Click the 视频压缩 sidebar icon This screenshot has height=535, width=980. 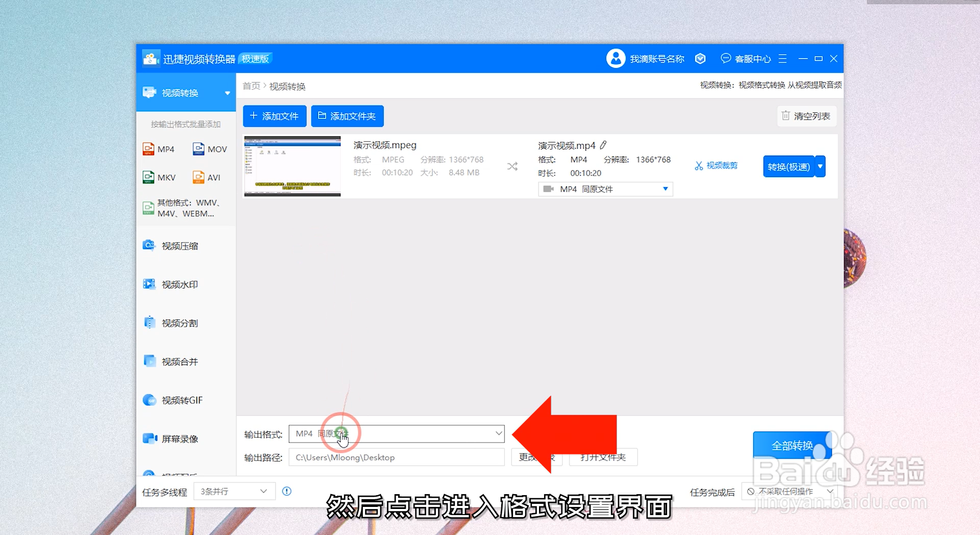click(x=149, y=246)
